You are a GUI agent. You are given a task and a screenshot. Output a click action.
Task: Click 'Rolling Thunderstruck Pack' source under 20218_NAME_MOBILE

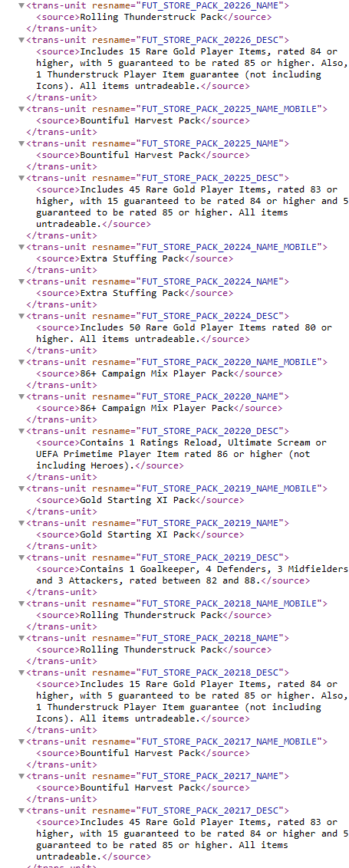[151, 615]
